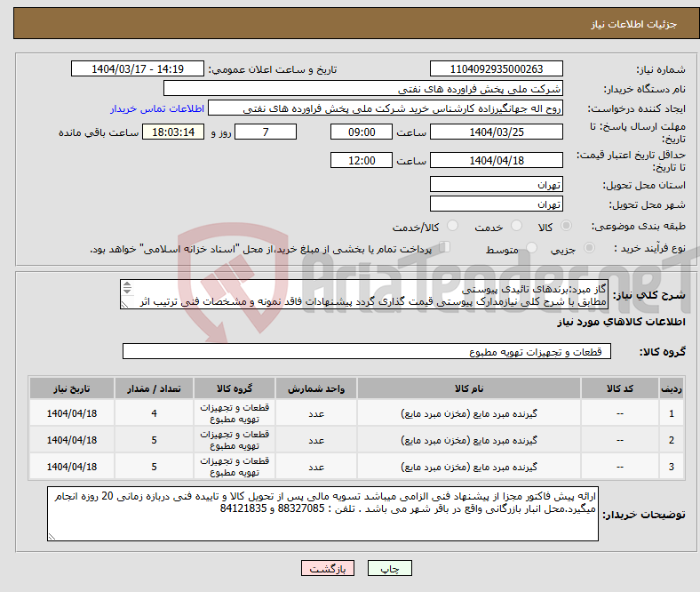
Task: Click the response deadline time 09:00
Action: [362, 132]
